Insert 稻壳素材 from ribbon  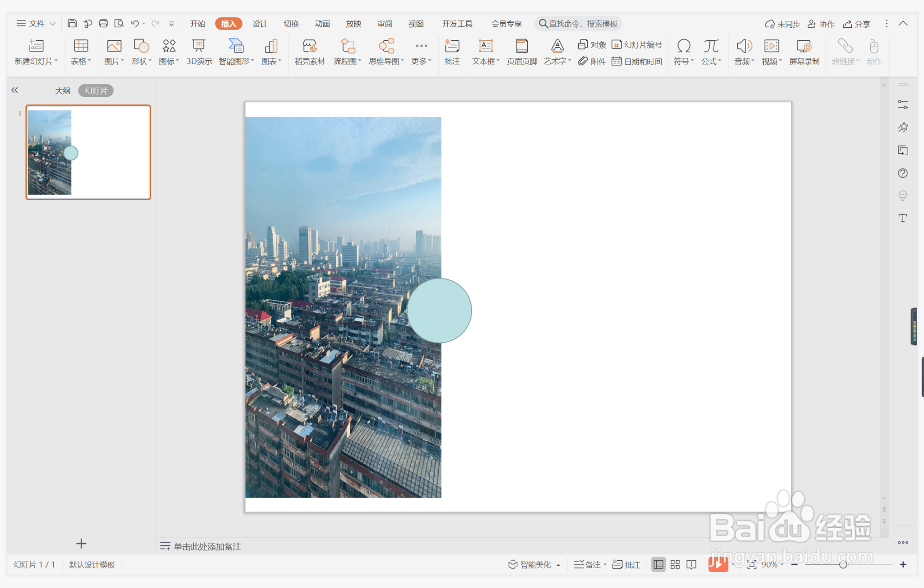(x=310, y=51)
